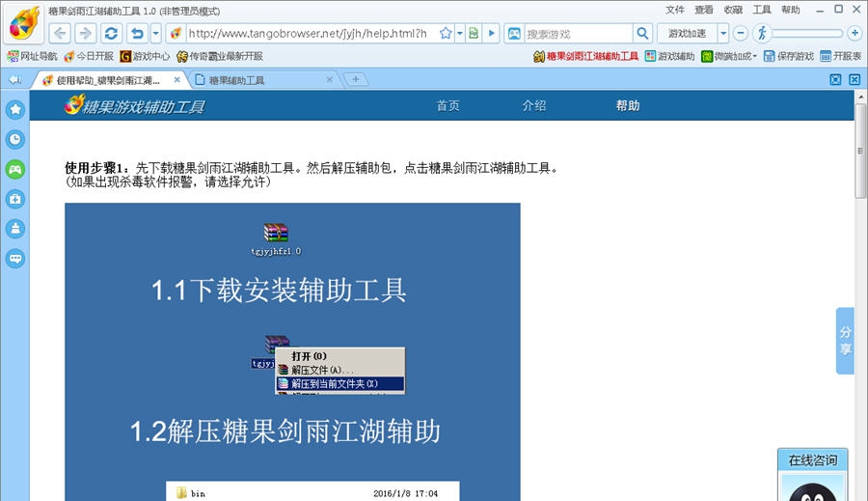The image size is (868, 501).
Task: Click the green page compatibility icon
Action: [474, 33]
